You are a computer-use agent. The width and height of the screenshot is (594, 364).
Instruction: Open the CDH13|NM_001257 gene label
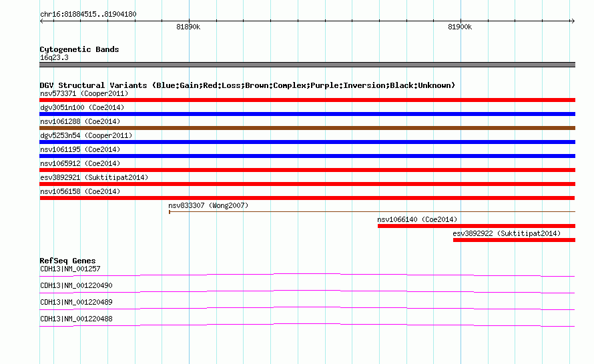click(70, 269)
